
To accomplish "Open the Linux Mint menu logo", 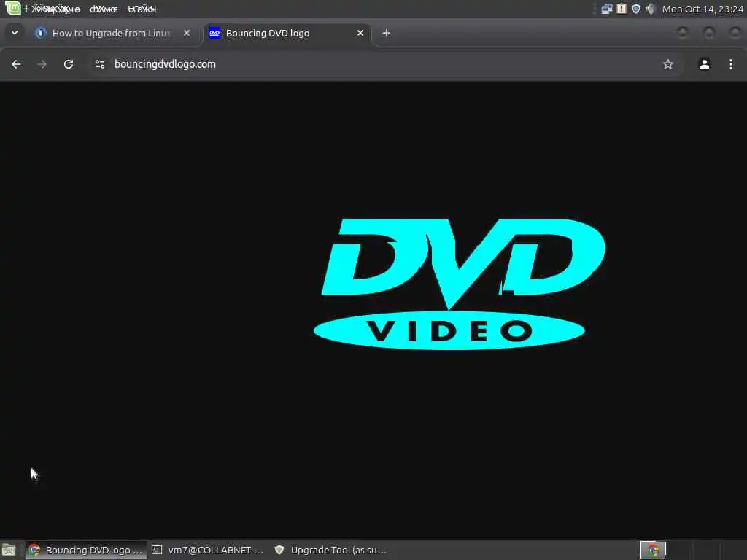I will pos(12,8).
